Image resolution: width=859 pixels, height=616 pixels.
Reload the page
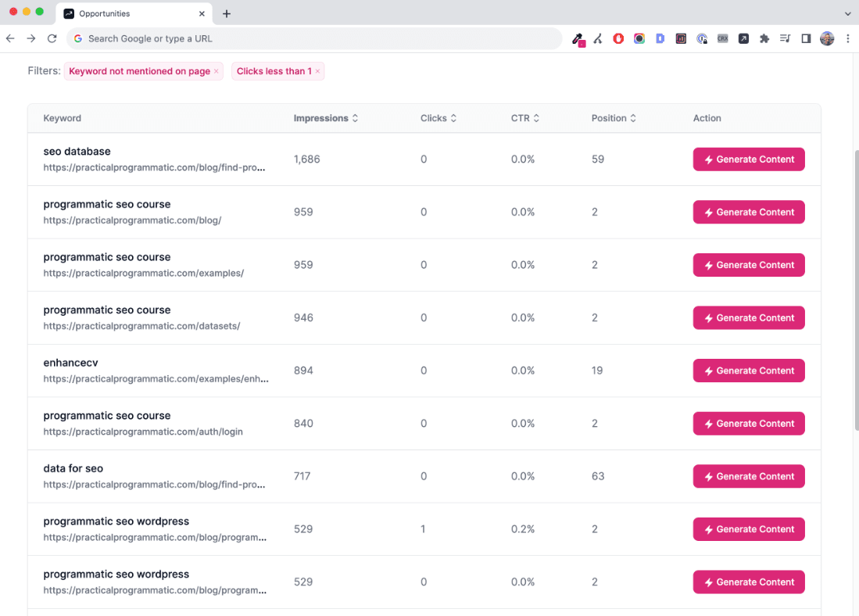coord(52,38)
